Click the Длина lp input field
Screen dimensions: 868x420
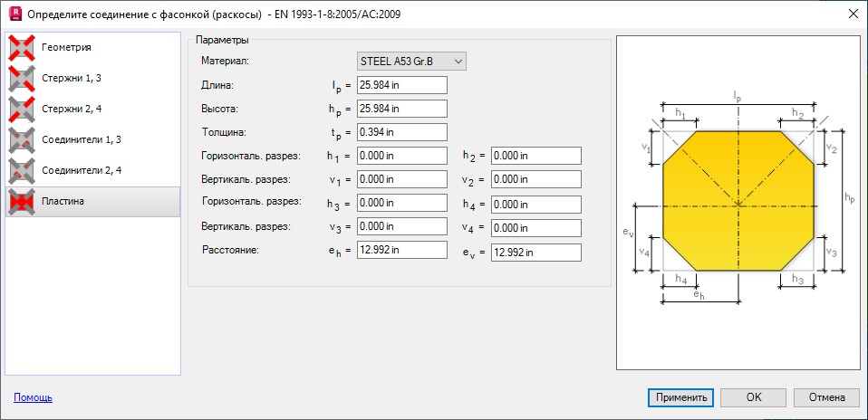point(402,85)
